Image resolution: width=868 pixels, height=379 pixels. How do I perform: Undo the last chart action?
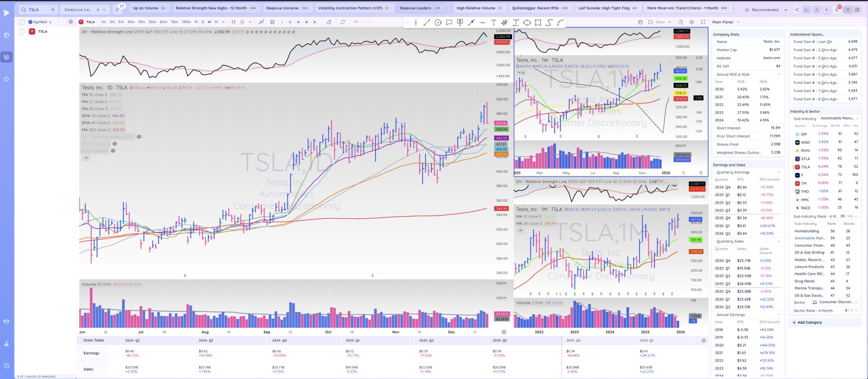point(356,22)
